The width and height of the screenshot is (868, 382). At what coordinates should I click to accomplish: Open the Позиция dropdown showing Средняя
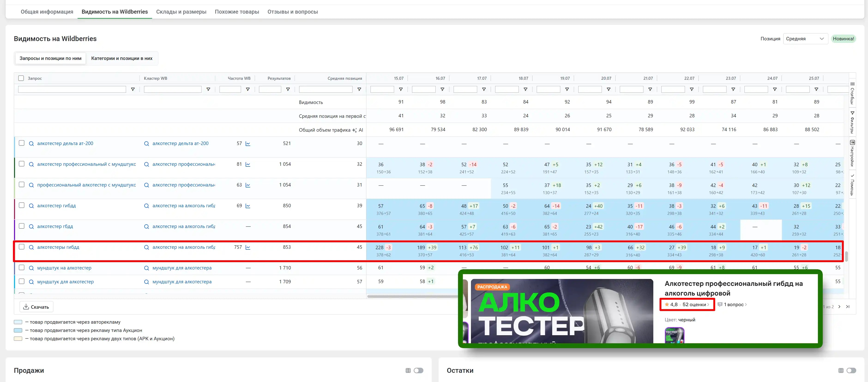[x=805, y=38]
